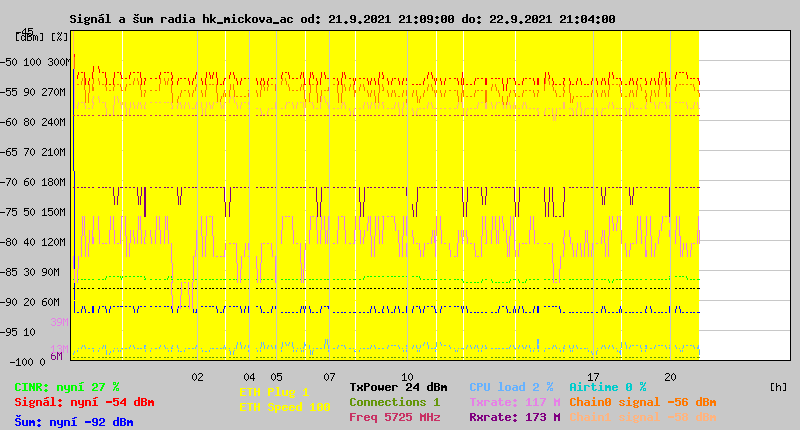Viewport: 800px width, 430px height.
Task: Click the Txrate 117 M label
Action: coord(514,402)
